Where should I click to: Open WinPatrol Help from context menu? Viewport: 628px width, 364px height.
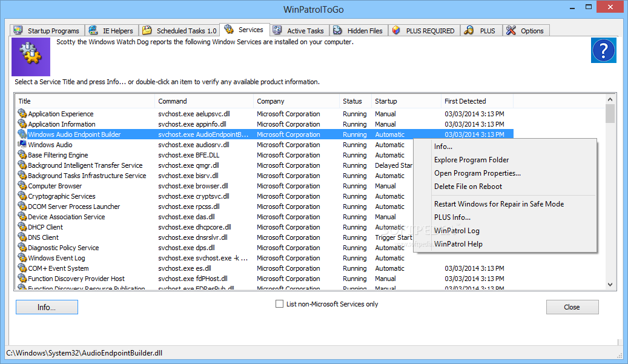pos(505,244)
